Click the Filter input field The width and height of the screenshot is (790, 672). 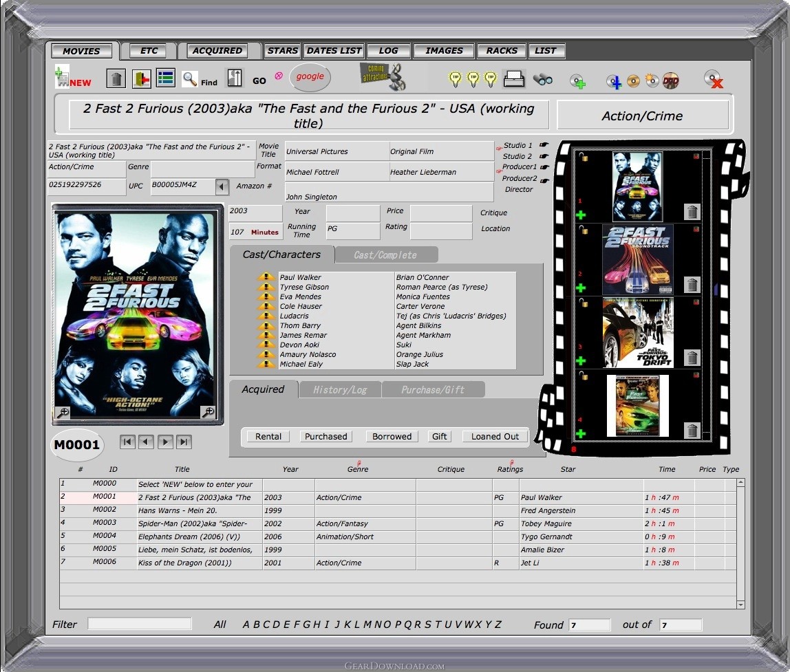140,624
